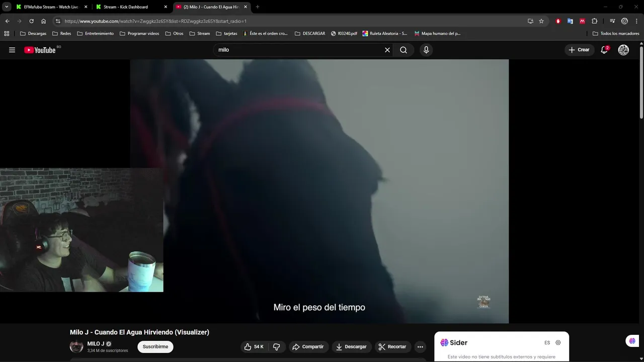644x362 pixels.
Task: Open Sider settings target icon
Action: [558, 342]
